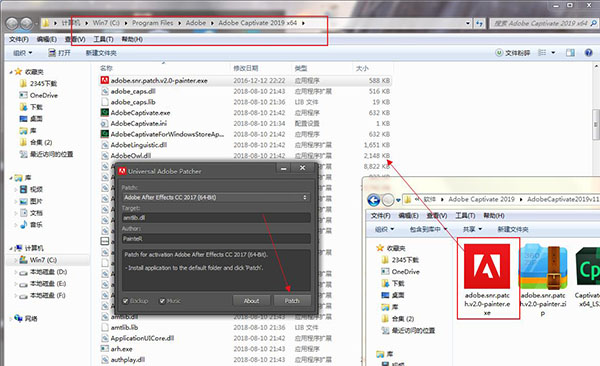Click Adobe Captivate 2019 breadcrumb in front window
The width and height of the screenshot is (600, 366).
(481, 199)
